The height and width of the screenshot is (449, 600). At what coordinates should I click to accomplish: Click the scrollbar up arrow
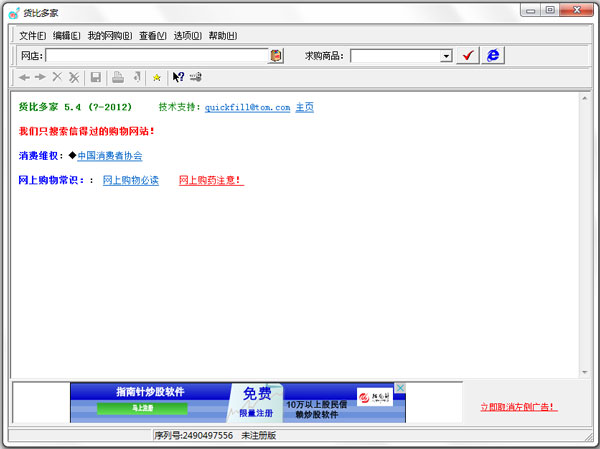pyautogui.click(x=585, y=99)
